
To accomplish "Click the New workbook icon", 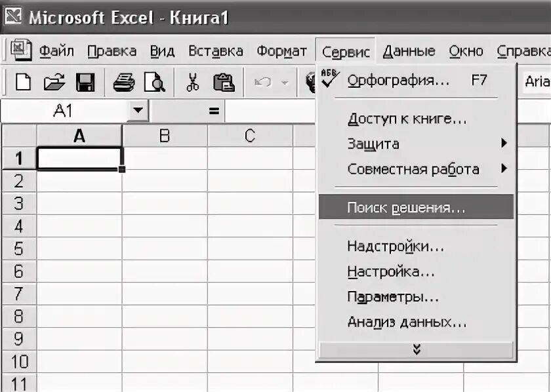I will click(23, 83).
